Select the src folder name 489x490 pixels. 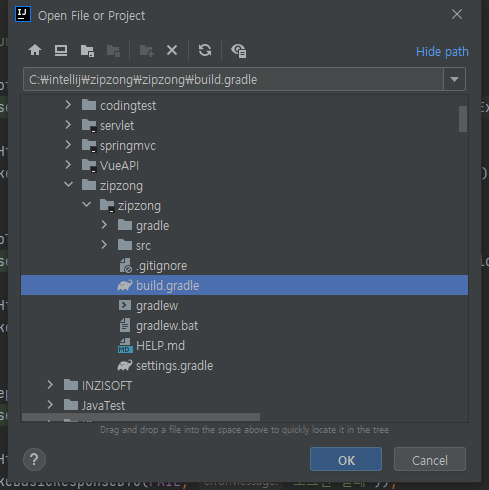tap(143, 246)
